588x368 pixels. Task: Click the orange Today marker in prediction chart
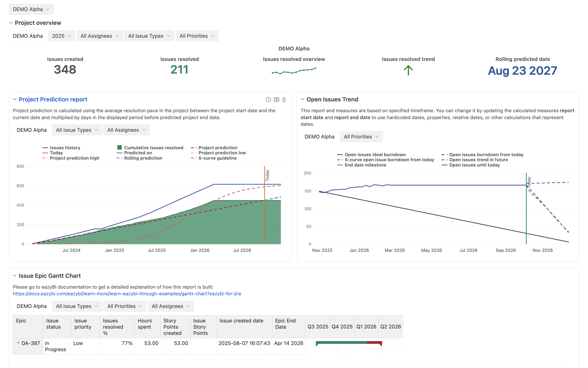[265, 205]
